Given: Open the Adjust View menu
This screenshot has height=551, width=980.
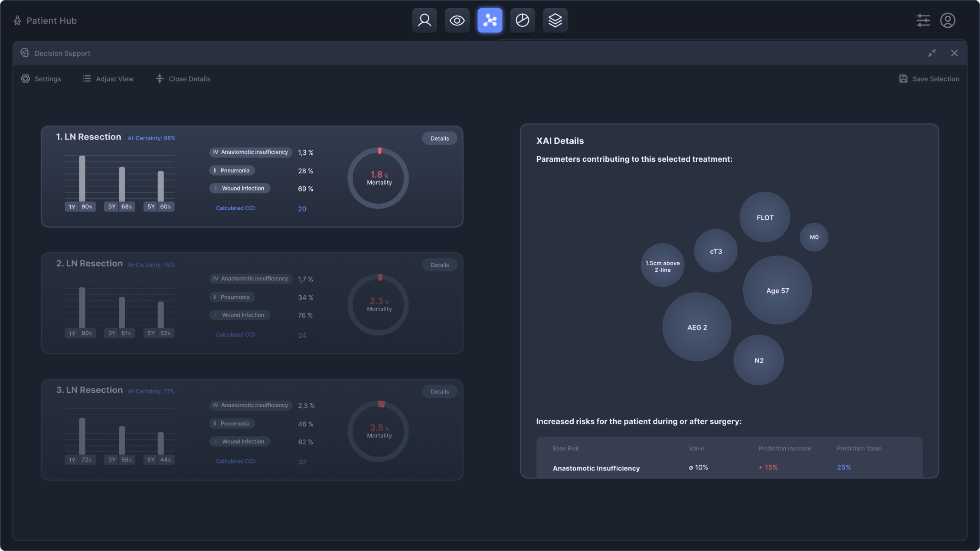Looking at the screenshot, I should (x=108, y=79).
